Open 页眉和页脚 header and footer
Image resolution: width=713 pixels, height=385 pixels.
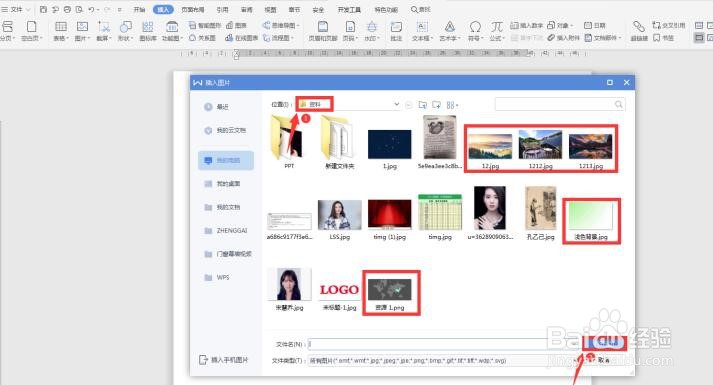322,31
